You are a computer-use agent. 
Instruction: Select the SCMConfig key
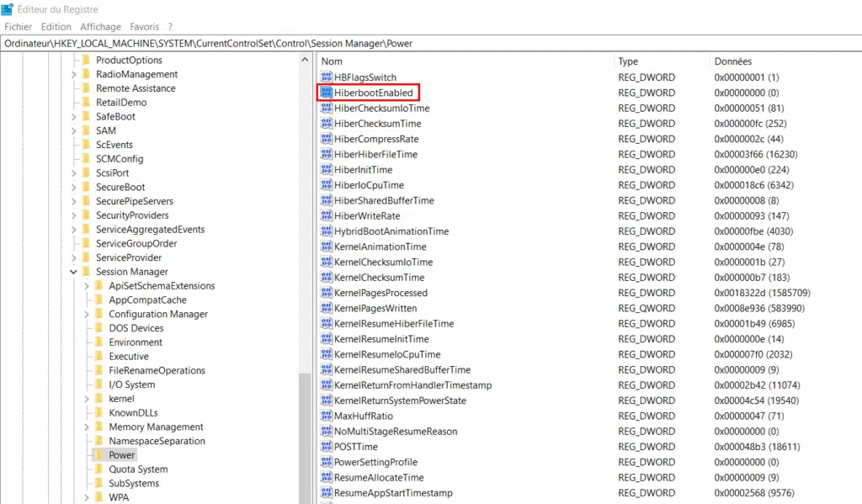(x=120, y=159)
